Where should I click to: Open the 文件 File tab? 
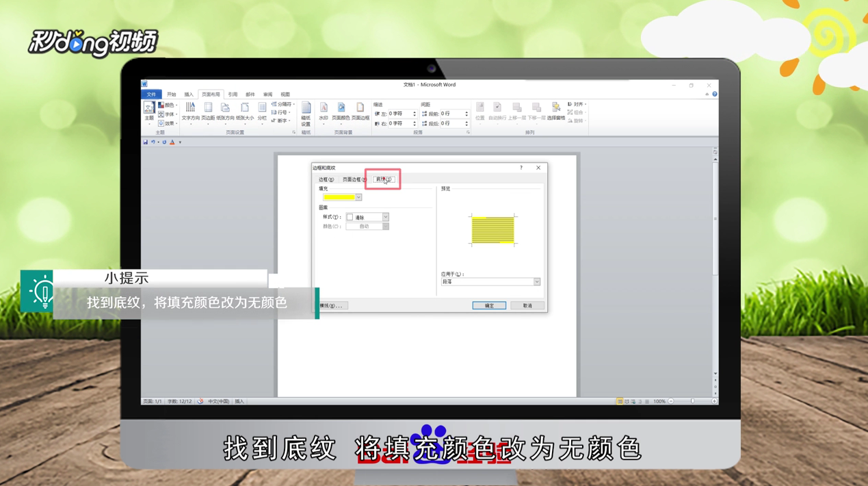[151, 94]
